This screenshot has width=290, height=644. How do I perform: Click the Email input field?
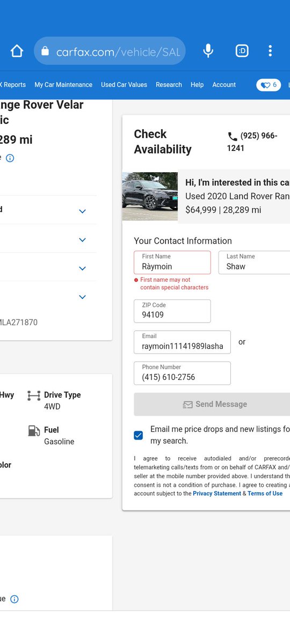click(x=182, y=342)
